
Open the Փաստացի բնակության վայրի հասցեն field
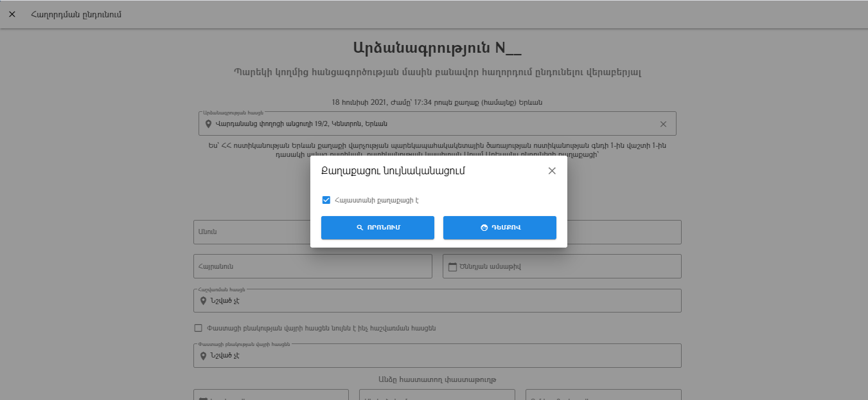click(x=438, y=355)
